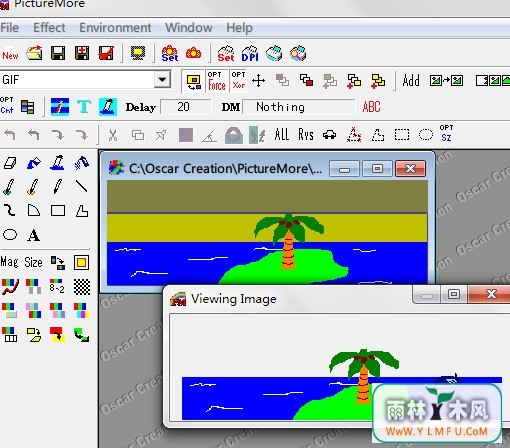Click the Save floppy disk icon

tap(58, 53)
